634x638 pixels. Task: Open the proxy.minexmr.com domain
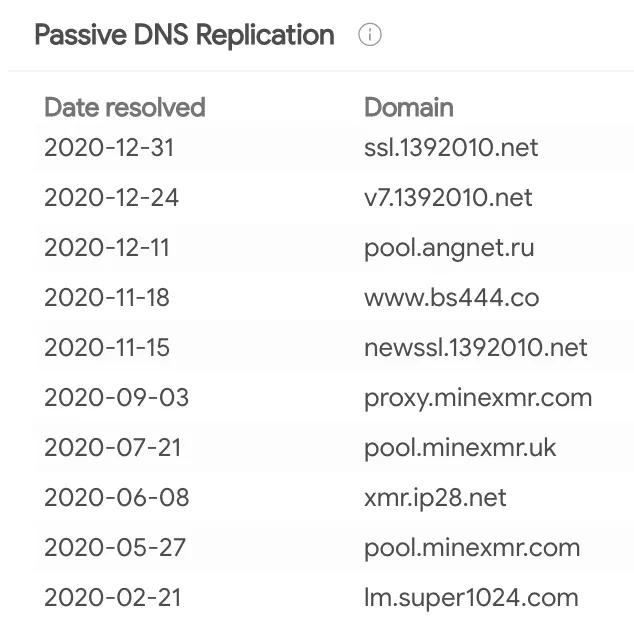pyautogui.click(x=478, y=398)
